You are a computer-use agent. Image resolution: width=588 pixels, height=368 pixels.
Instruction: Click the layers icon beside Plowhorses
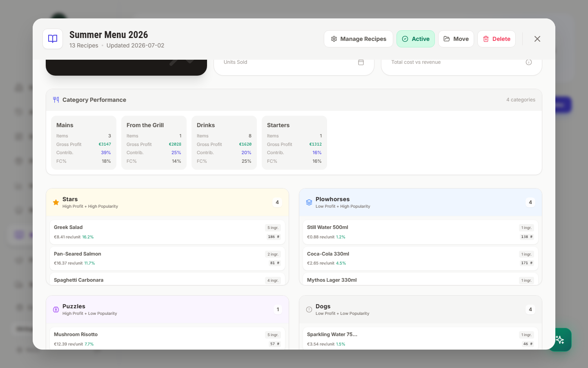point(309,202)
